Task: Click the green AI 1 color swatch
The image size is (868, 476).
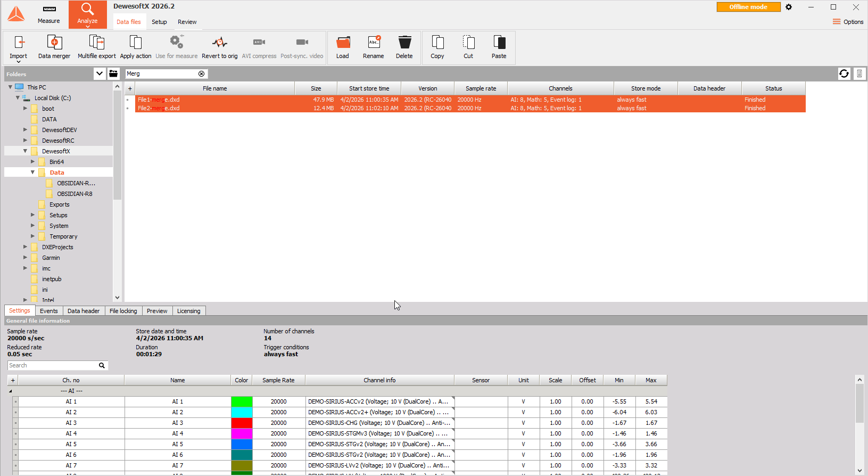Action: click(x=242, y=401)
